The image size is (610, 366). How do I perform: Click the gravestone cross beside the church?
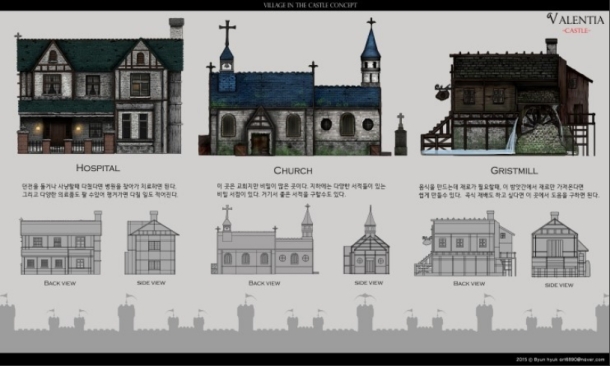(400, 135)
